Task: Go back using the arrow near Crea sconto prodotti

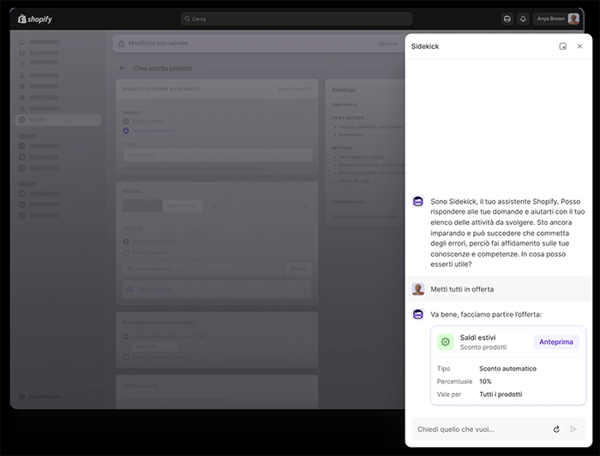Action: click(122, 68)
